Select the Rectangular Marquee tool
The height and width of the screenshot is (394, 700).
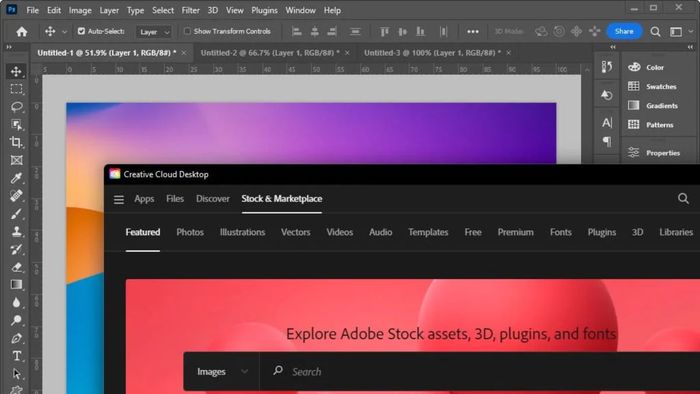(17, 89)
